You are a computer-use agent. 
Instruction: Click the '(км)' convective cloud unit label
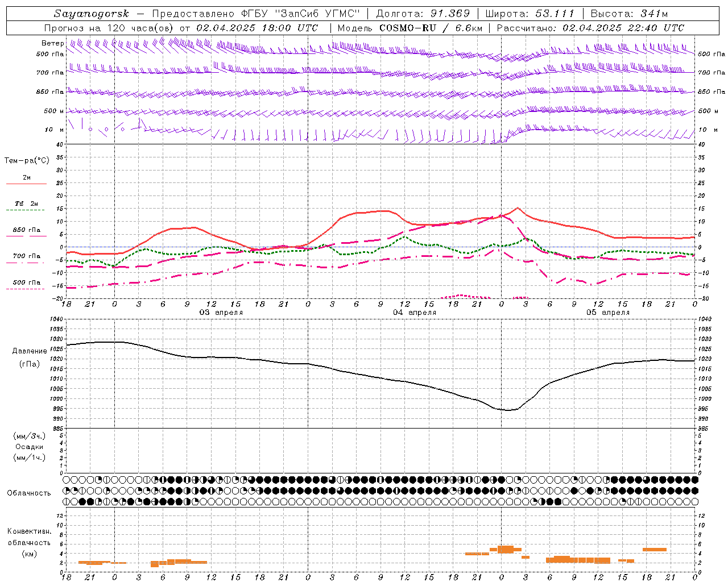(x=30, y=554)
